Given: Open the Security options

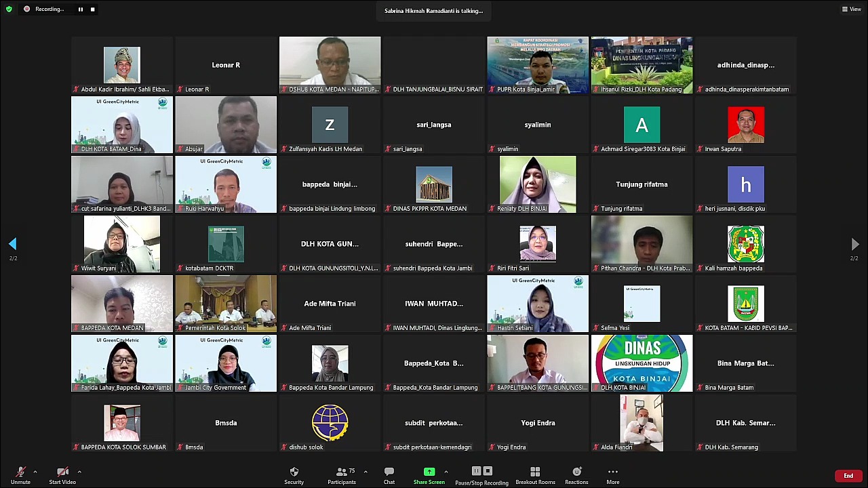Looking at the screenshot, I should coord(294,475).
